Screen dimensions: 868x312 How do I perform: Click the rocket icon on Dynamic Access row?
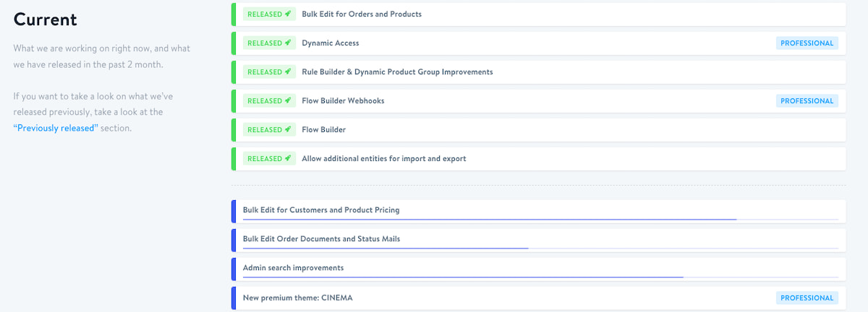tap(288, 43)
